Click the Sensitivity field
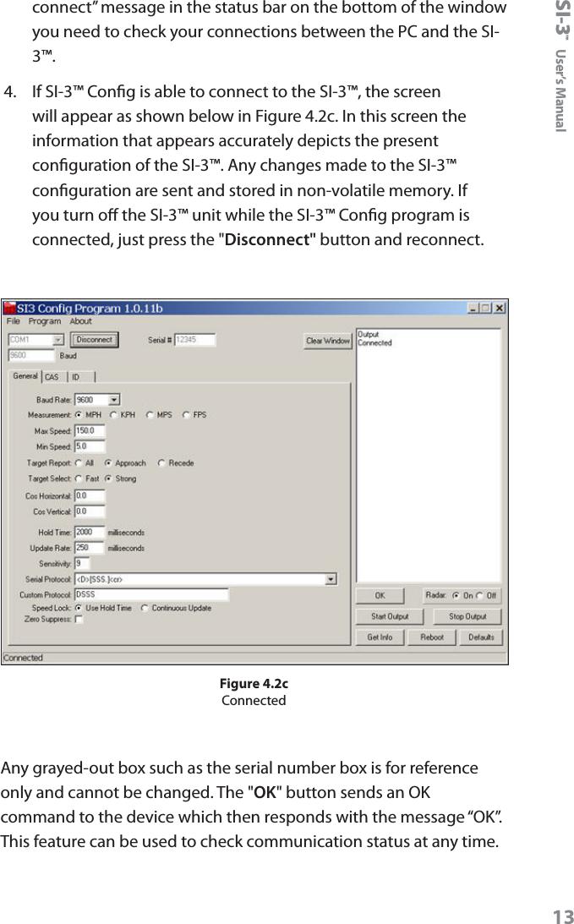The image size is (574, 924). point(82,564)
